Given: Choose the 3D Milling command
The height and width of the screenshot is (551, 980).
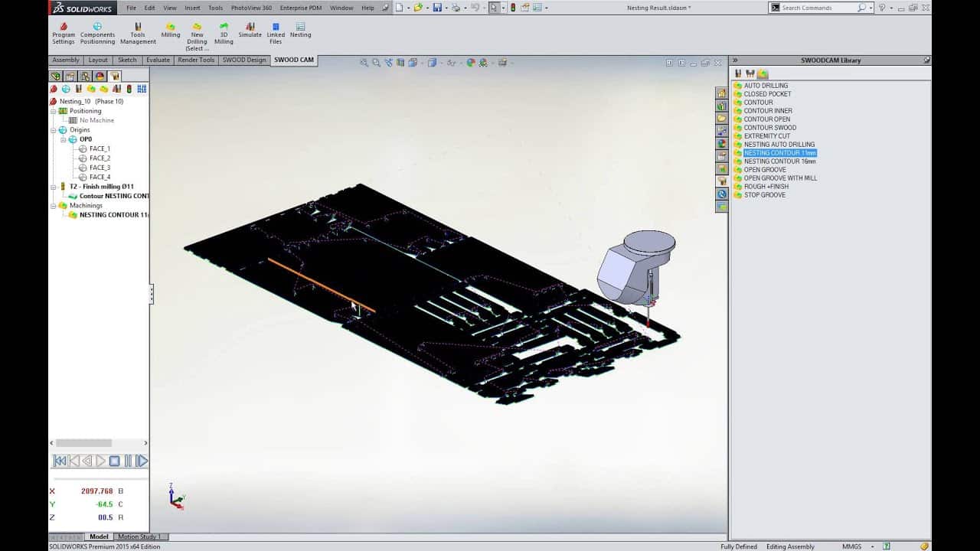Looking at the screenshot, I should tap(224, 34).
